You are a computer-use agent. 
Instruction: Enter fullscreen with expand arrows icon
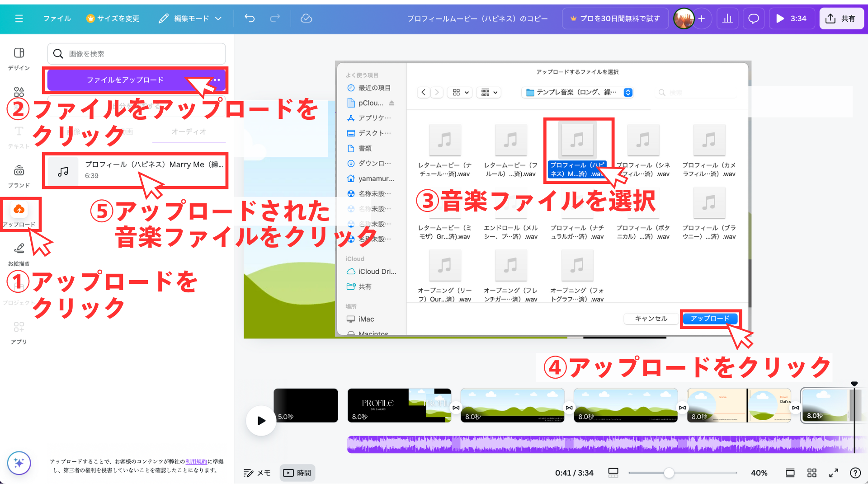pyautogui.click(x=834, y=473)
